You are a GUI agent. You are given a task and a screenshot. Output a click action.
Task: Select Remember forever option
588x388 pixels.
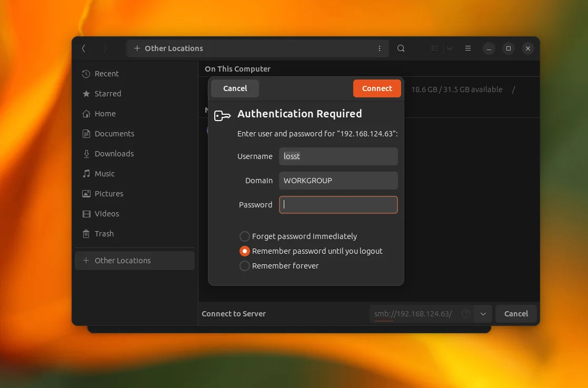(x=245, y=266)
